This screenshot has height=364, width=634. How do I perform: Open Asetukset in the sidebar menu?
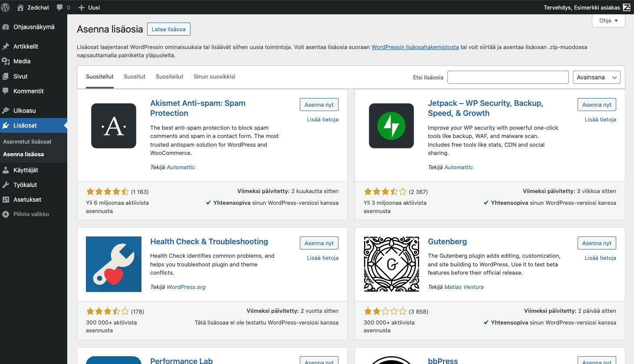[27, 200]
